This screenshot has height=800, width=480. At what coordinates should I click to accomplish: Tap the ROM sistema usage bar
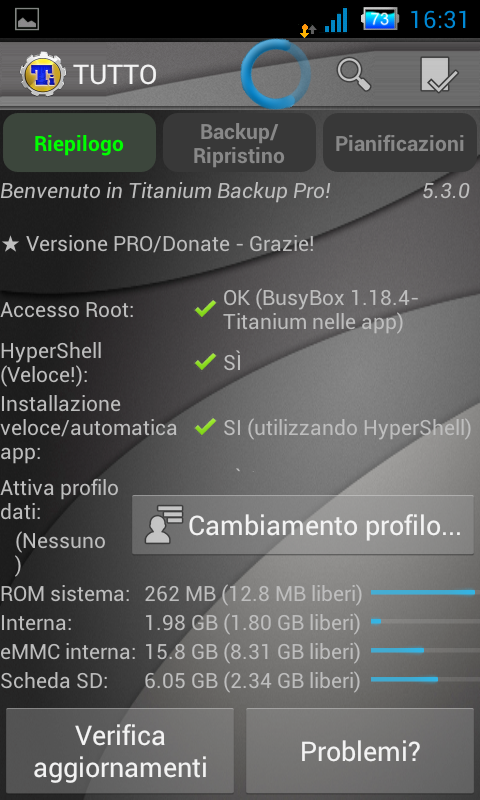point(425,592)
